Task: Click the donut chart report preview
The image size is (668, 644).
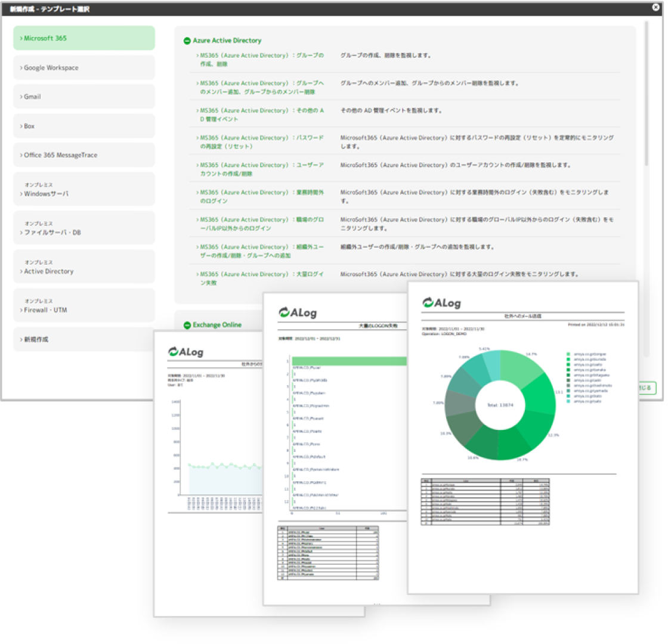Action: [x=522, y=438]
